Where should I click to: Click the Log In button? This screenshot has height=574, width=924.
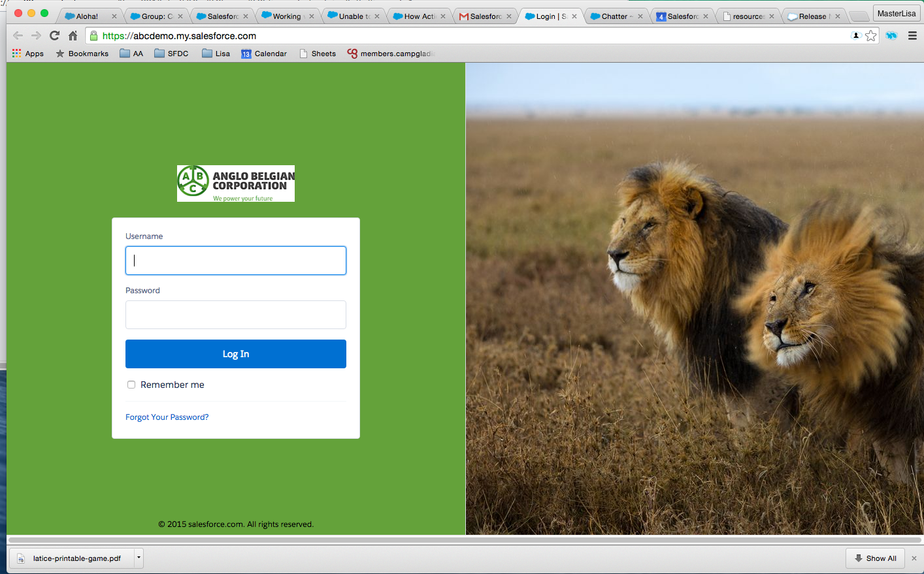(x=236, y=354)
